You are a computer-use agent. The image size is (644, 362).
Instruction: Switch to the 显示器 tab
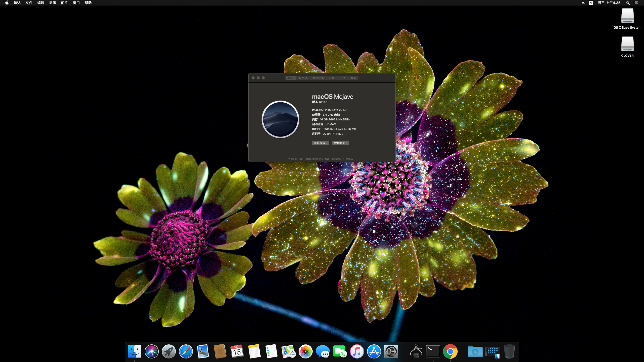click(x=303, y=78)
